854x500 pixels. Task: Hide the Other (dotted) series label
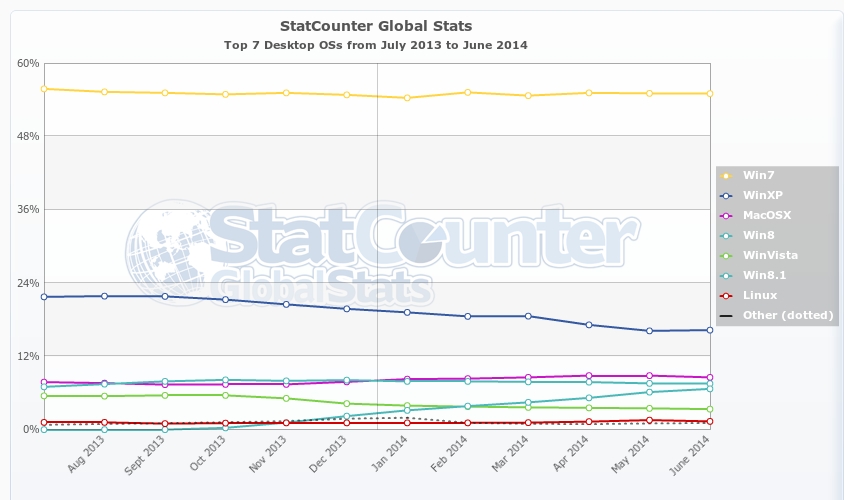[788, 316]
